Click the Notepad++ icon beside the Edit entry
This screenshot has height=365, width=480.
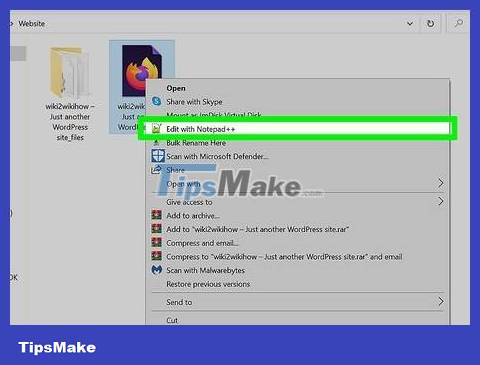pyautogui.click(x=156, y=129)
